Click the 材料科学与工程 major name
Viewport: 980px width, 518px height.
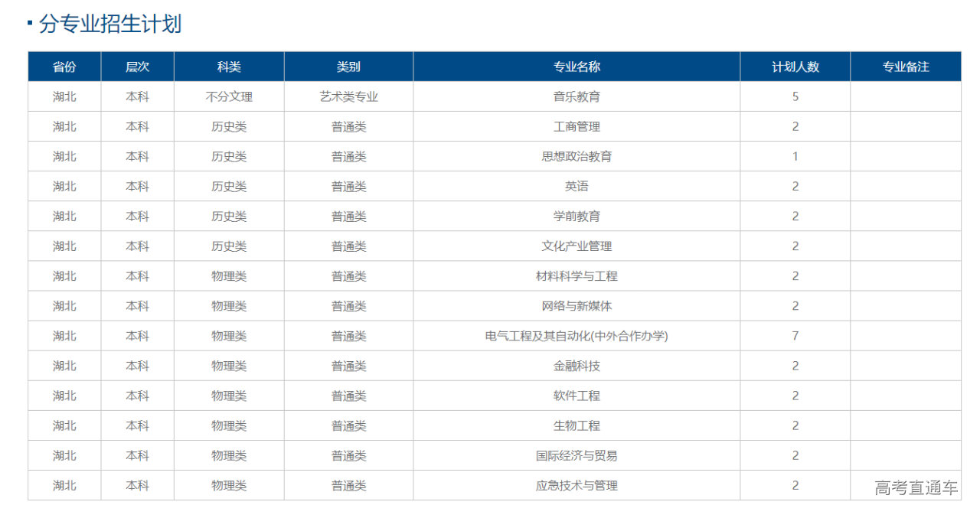(577, 276)
